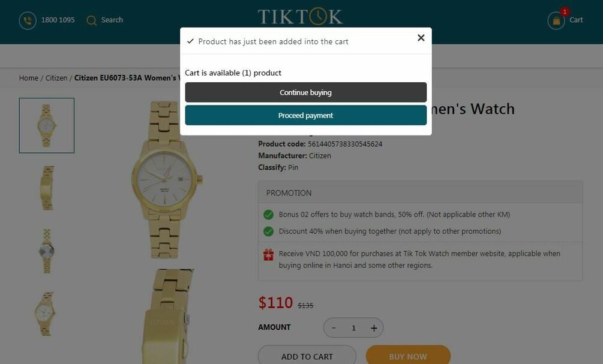The image size is (603, 364).
Task: Close the added-to-cart popup
Action: [421, 38]
